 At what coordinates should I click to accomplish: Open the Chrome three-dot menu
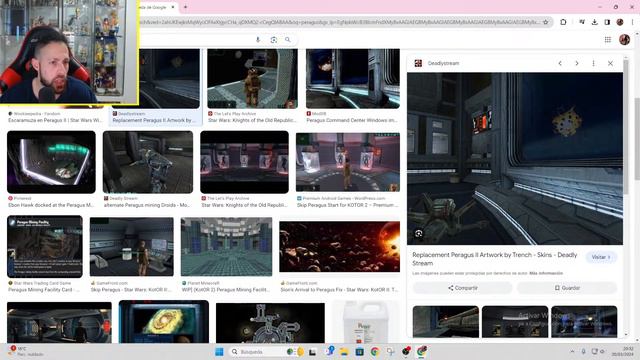pyautogui.click(x=633, y=22)
